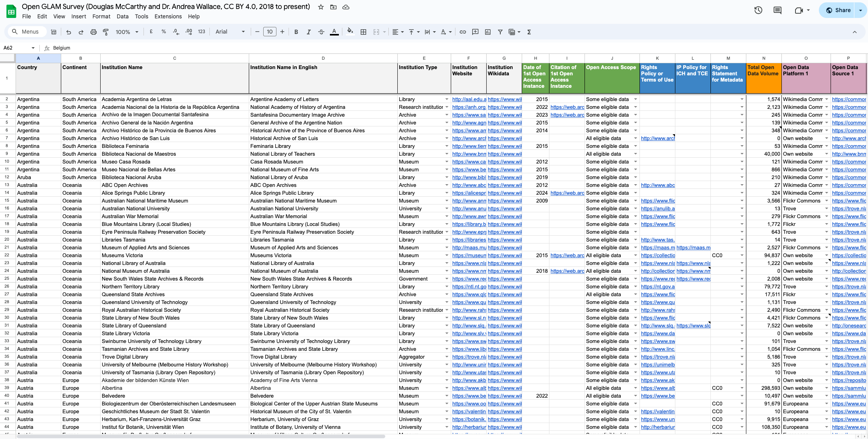Open the Extensions menu
868x439 pixels.
168,16
